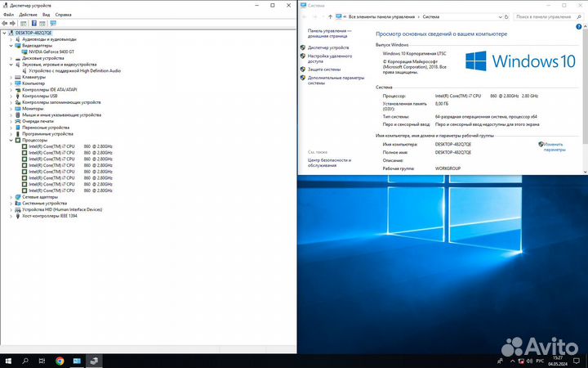This screenshot has height=368, width=588.
Task: Expand the Сетевые адаптеры node
Action: tap(11, 197)
